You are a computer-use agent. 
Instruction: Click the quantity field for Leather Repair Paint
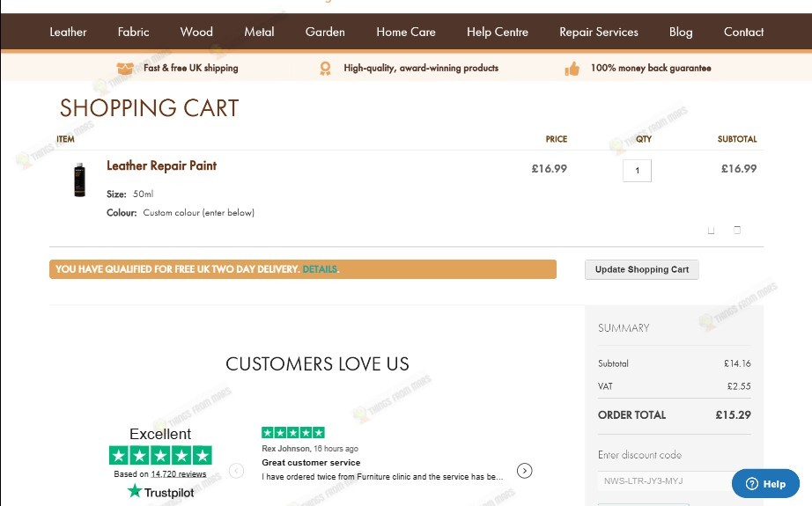coord(637,170)
